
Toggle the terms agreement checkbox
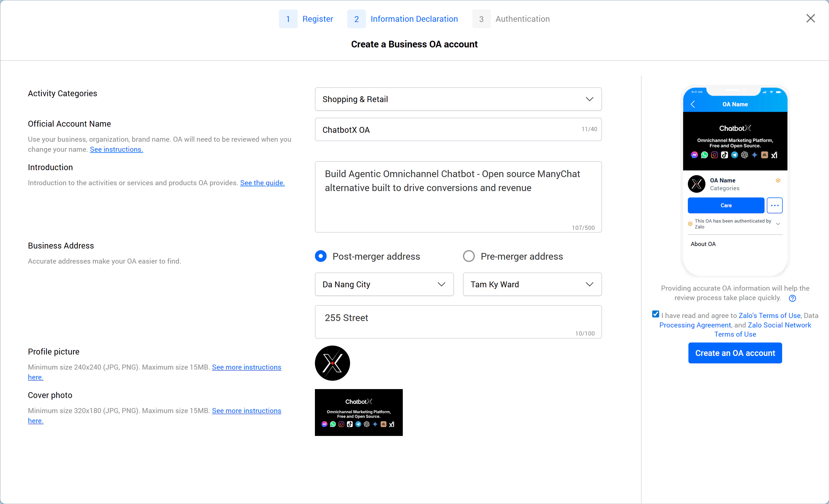click(x=656, y=314)
